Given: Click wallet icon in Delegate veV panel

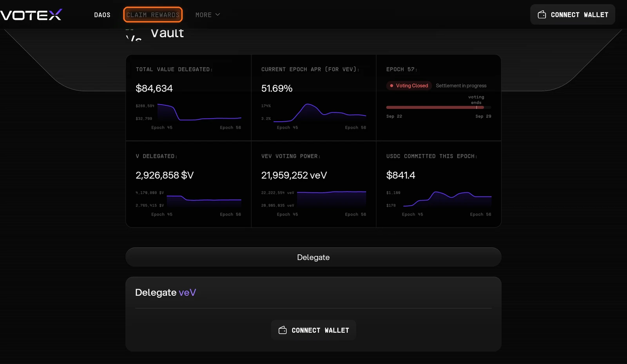Looking at the screenshot, I should click(283, 330).
